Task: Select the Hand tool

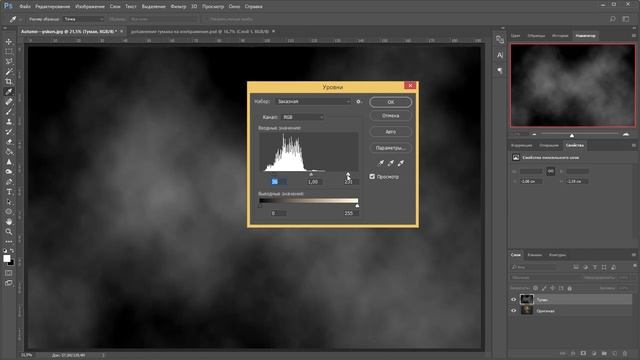Action: (9, 222)
